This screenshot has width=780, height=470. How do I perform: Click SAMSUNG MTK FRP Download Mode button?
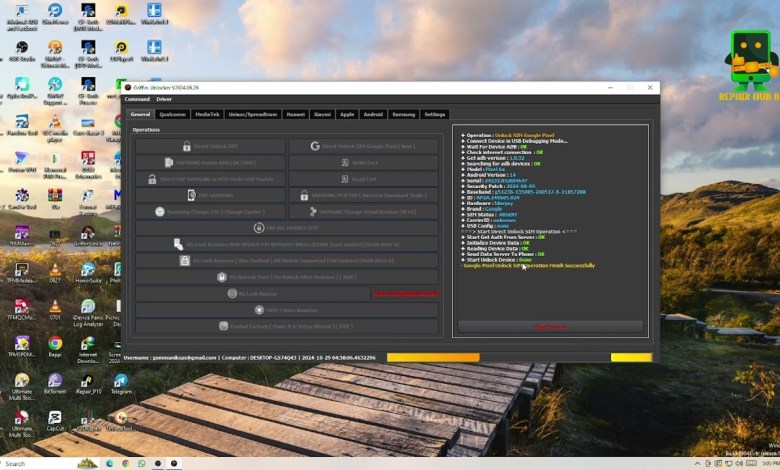point(364,195)
